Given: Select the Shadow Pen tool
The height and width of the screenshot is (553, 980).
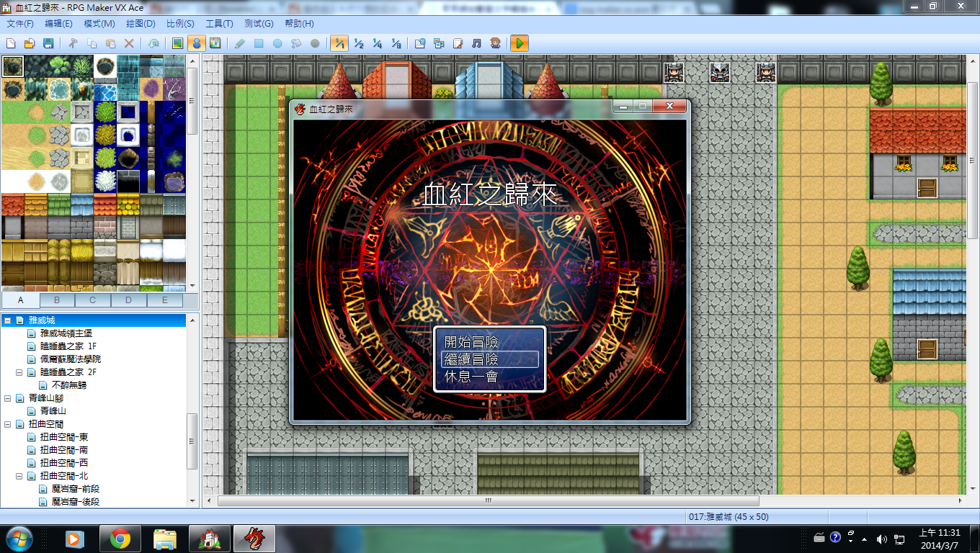Looking at the screenshot, I should coord(315,43).
